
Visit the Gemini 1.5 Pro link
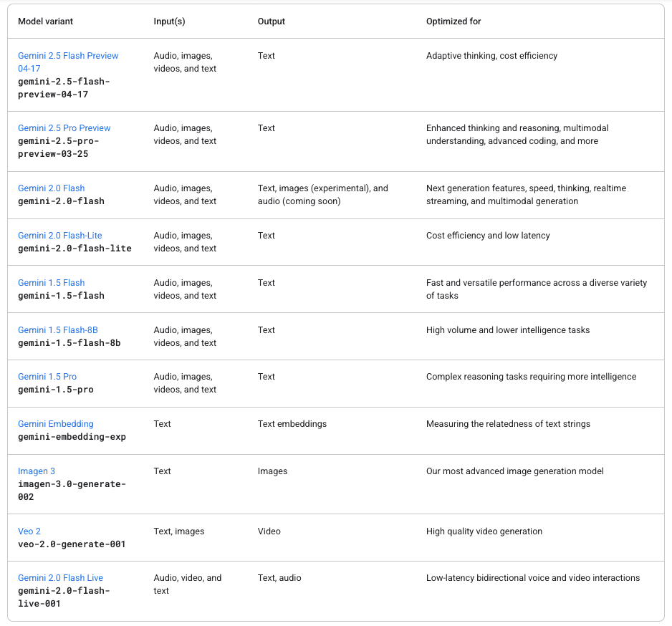pyautogui.click(x=47, y=377)
